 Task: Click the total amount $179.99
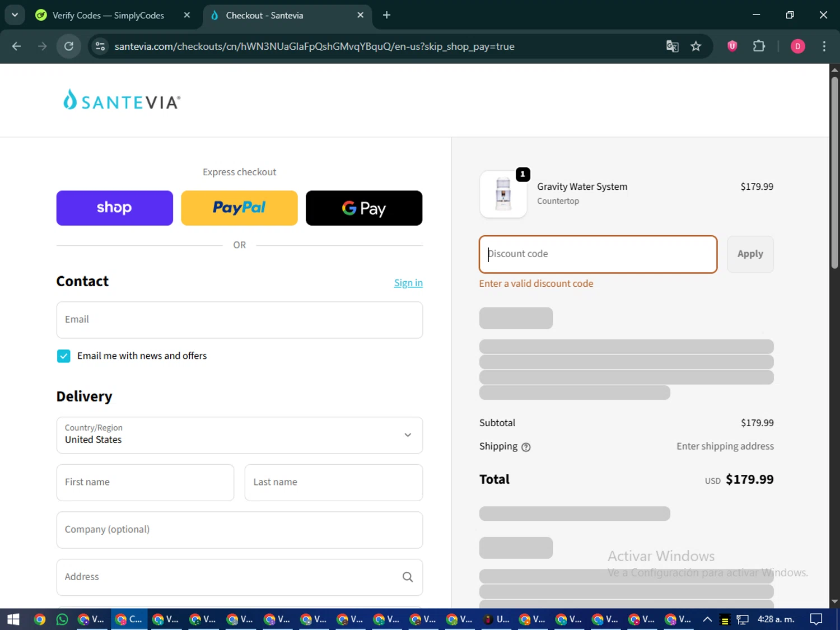click(x=750, y=479)
